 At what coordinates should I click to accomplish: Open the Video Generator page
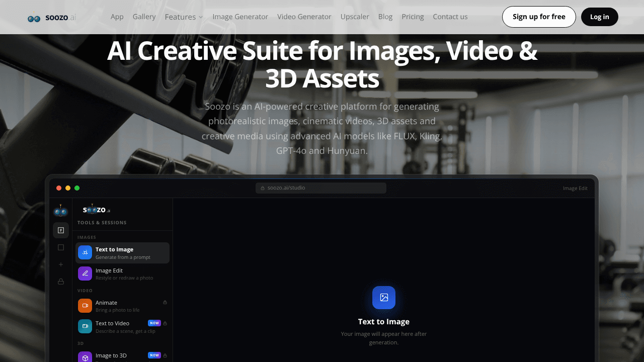pos(304,17)
